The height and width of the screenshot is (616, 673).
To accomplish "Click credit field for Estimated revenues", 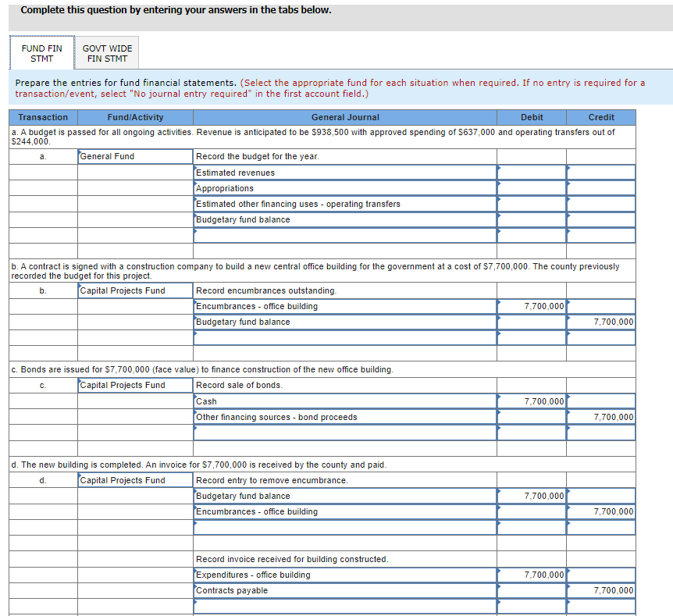I will point(601,173).
